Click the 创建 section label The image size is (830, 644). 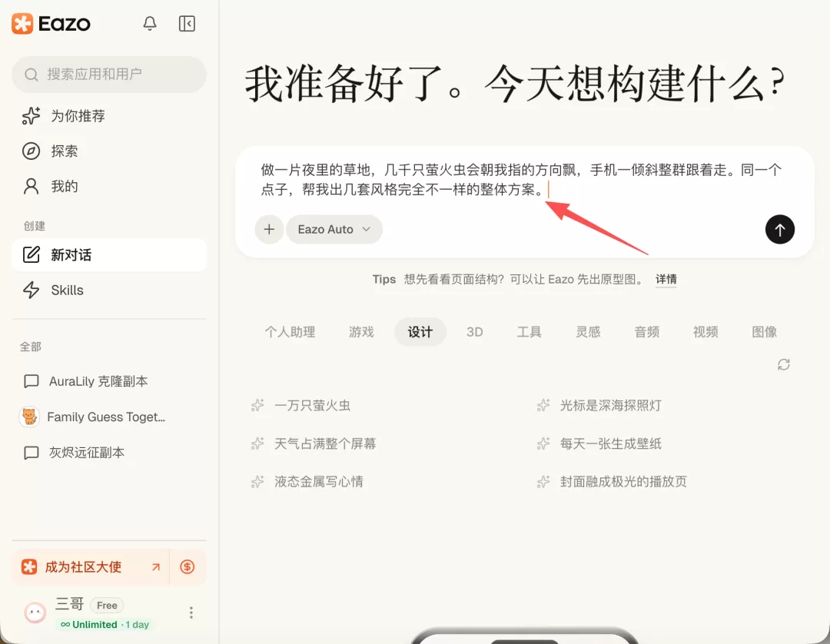coord(35,226)
